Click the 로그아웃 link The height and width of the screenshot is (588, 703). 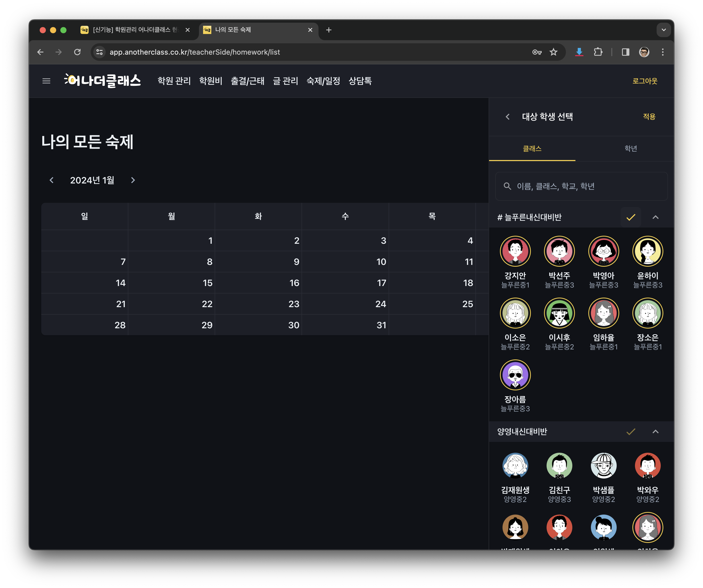coord(645,81)
